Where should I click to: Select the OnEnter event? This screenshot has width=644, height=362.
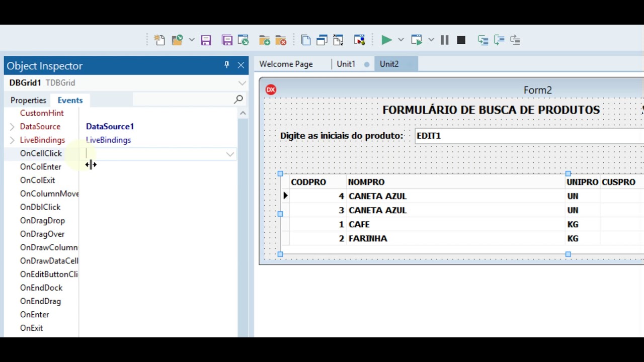(34, 315)
